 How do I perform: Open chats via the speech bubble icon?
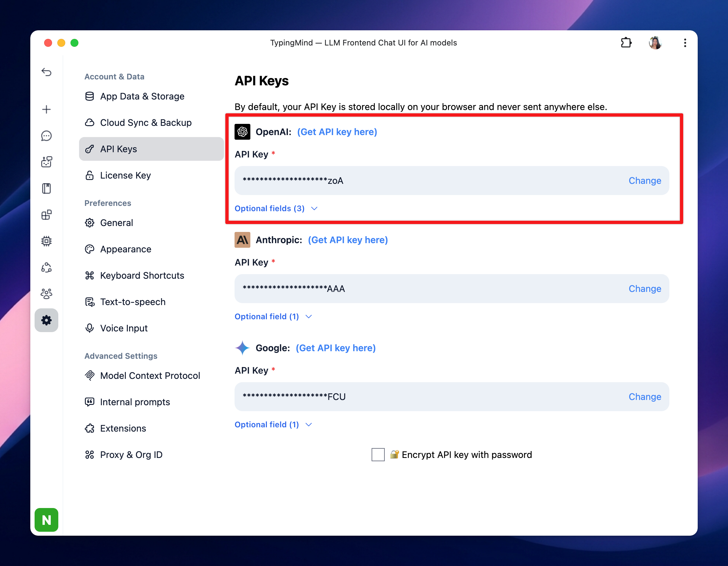(x=46, y=136)
